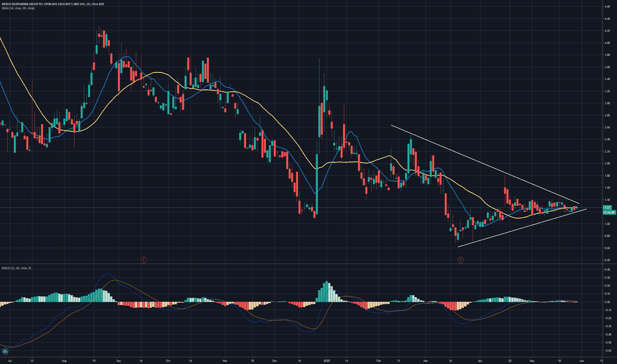Click the 'Feb' label on the time axis
The image size is (617, 364).
[x=379, y=361]
